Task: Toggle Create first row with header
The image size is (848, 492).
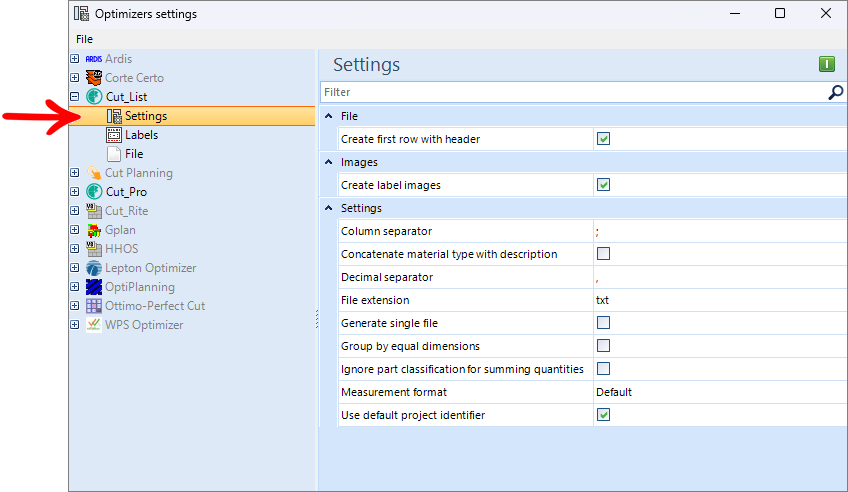Action: 604,139
